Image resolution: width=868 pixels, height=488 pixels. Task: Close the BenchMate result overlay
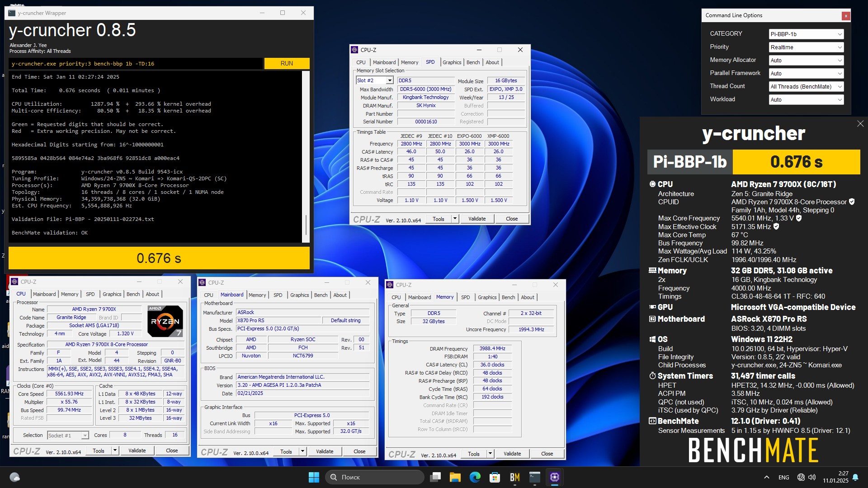[x=860, y=123]
